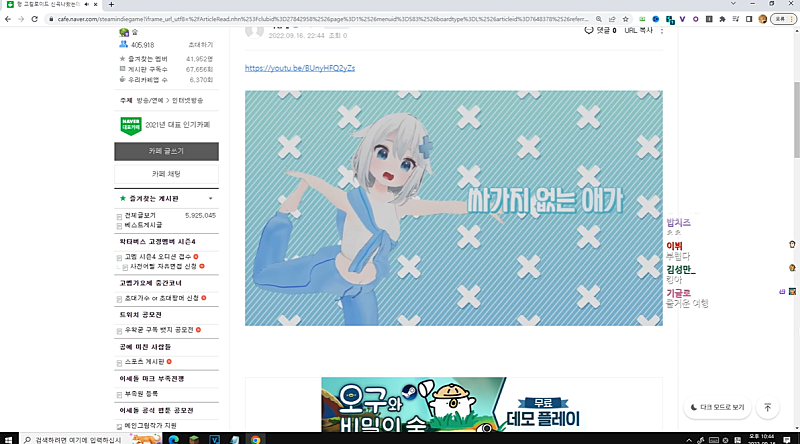Open 사전여필 자유면접 신청 board
This screenshot has width=800, height=444.
click(x=163, y=266)
